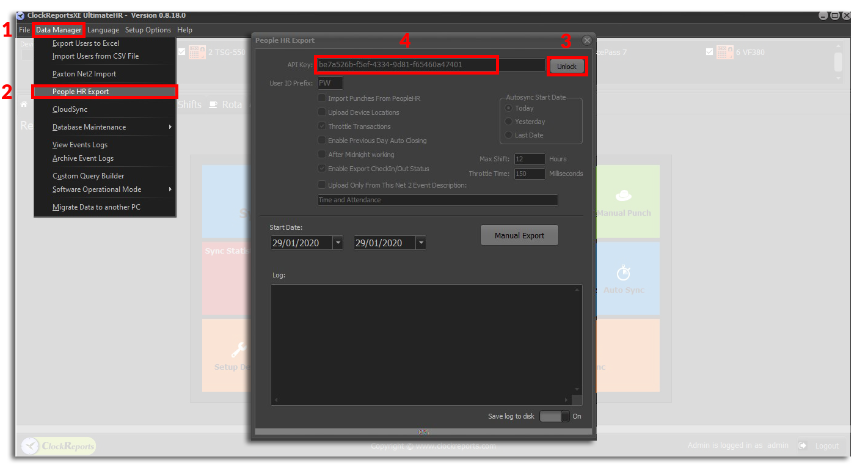The width and height of the screenshot is (868, 473).
Task: Open the Help menu
Action: [184, 30]
